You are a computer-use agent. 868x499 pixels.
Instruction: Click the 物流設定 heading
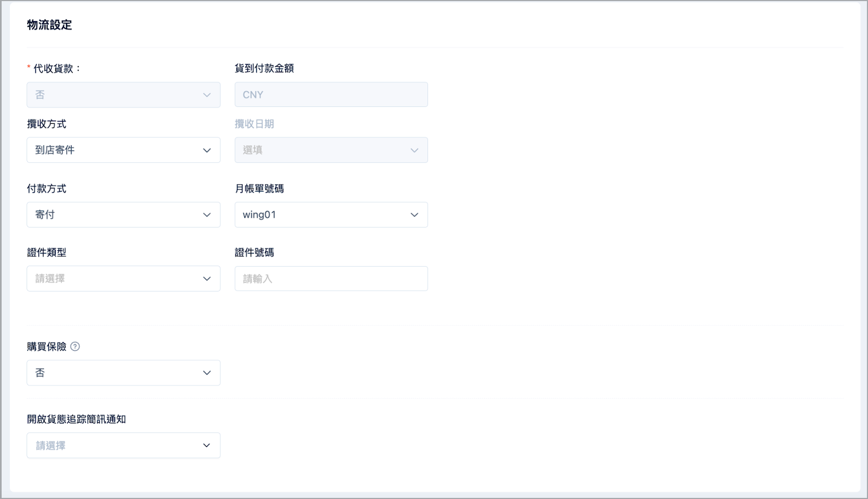click(x=49, y=25)
